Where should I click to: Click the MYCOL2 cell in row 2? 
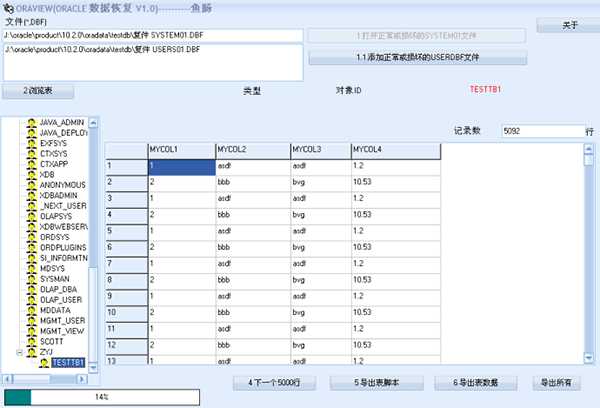coord(253,184)
